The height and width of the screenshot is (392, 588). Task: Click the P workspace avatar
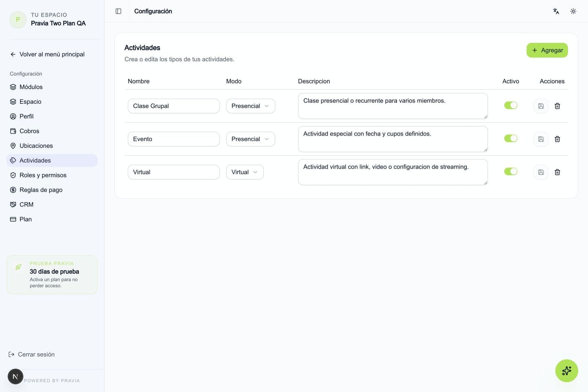tap(18, 20)
